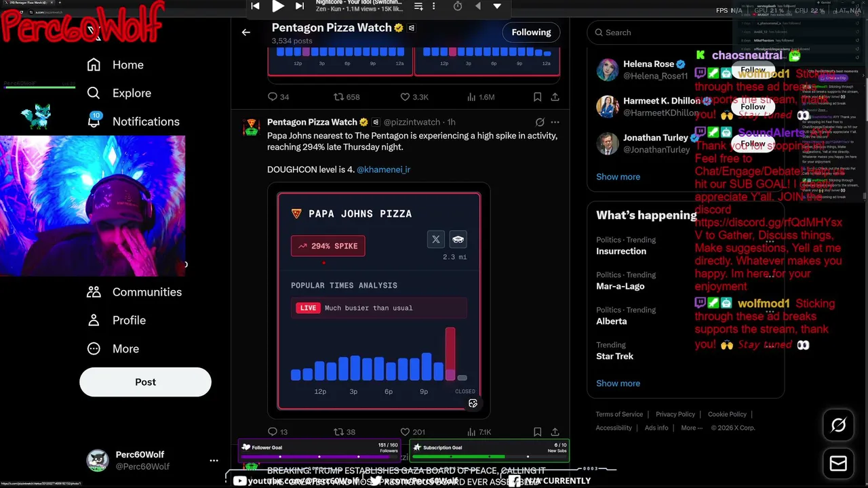Image resolution: width=868 pixels, height=488 pixels.
Task: Open the Terms of Service link
Action: 619,414
